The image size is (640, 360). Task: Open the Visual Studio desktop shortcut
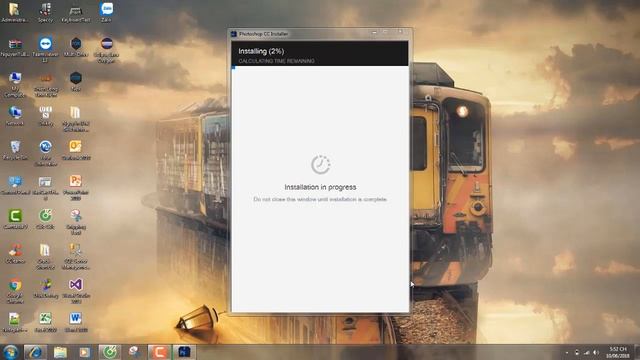76,291
